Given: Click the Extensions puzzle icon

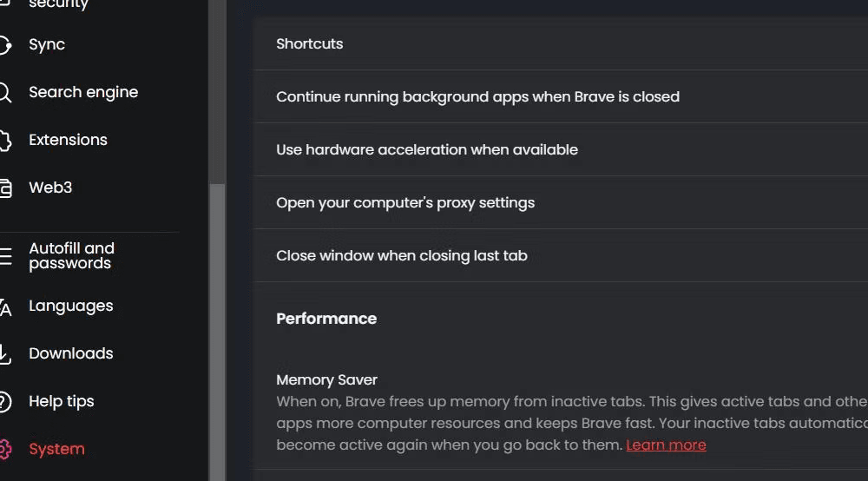Looking at the screenshot, I should coord(4,140).
